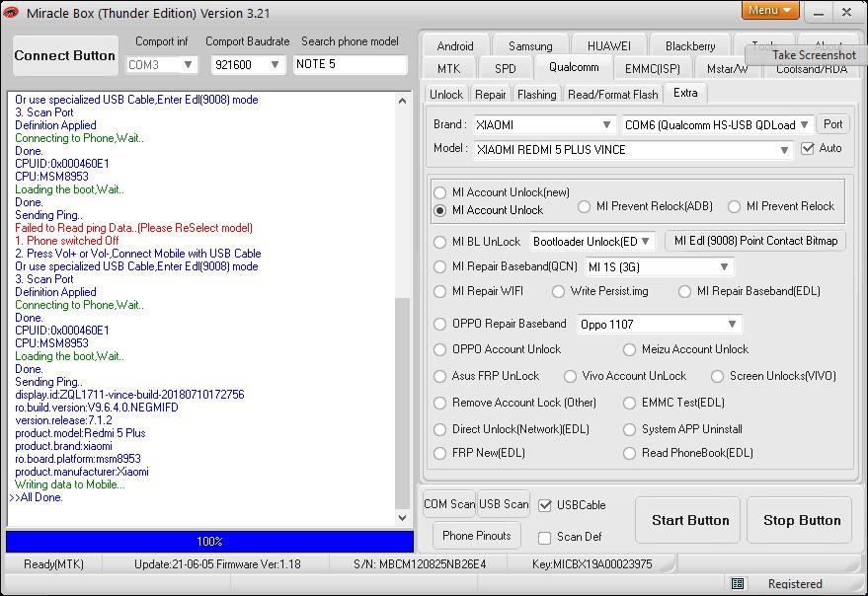868x596 pixels.
Task: Open the EMMC(ISP) tab
Action: point(652,69)
